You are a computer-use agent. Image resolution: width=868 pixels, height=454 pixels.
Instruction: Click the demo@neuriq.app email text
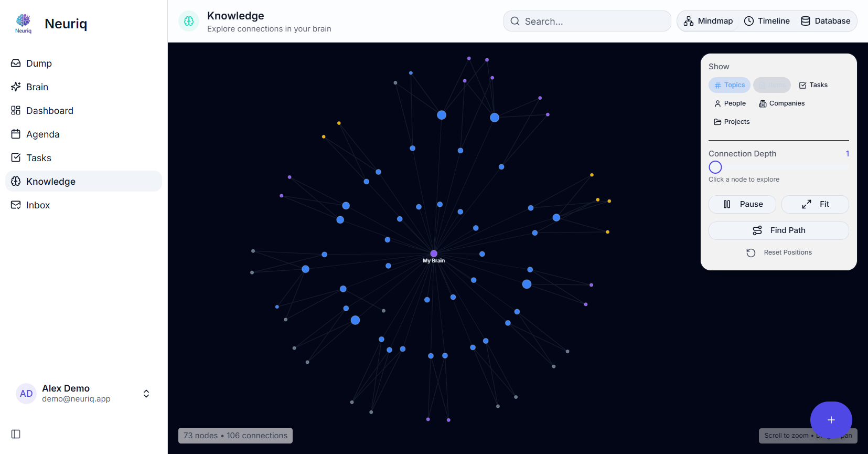click(76, 399)
